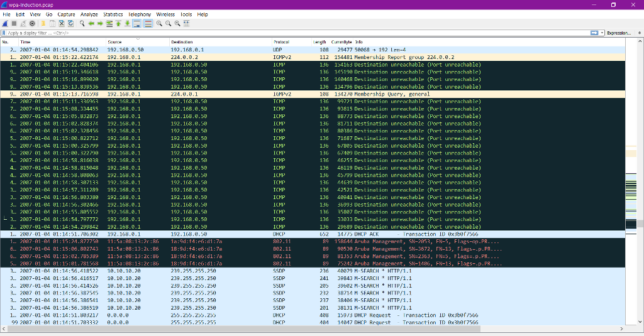Jump to the first packet

pos(118,24)
